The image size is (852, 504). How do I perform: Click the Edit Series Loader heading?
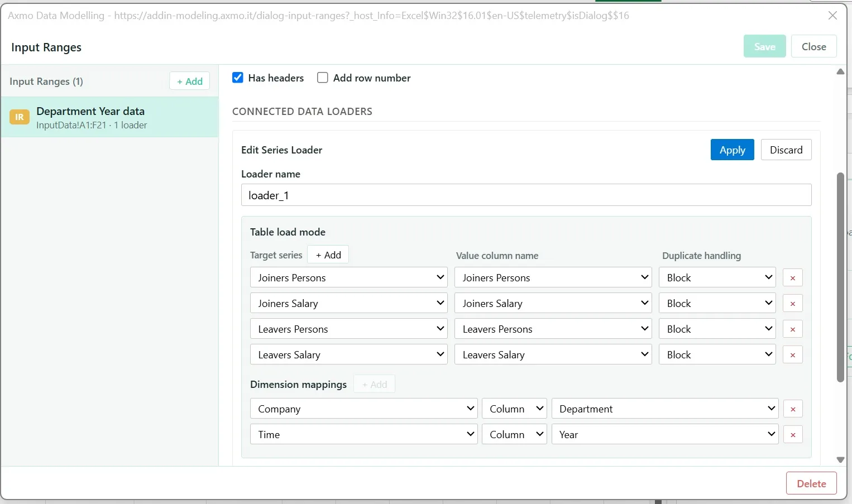(281, 150)
